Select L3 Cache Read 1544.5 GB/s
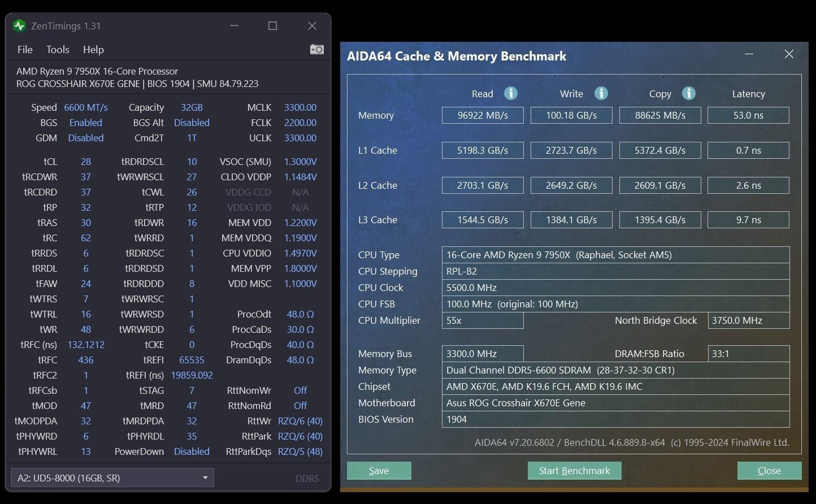816x504 pixels. tap(483, 220)
